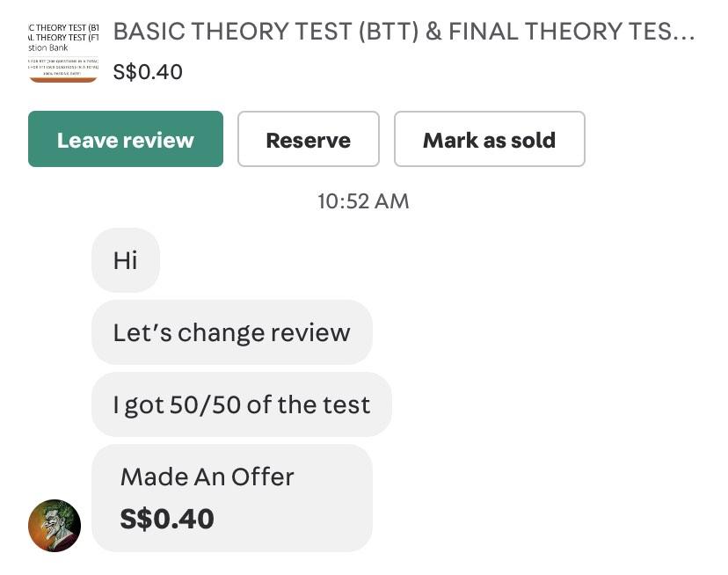Select the product title link
Screen dimensions: 728x575
[403, 31]
